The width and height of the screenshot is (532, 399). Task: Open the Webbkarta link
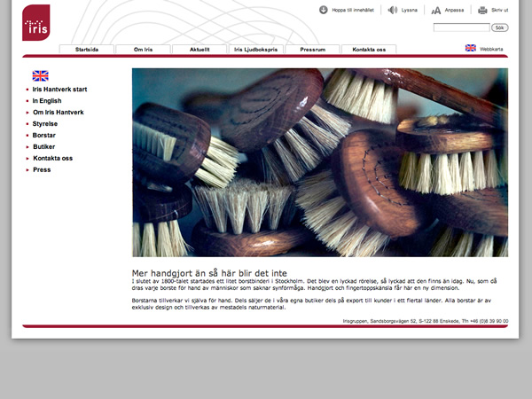[492, 49]
